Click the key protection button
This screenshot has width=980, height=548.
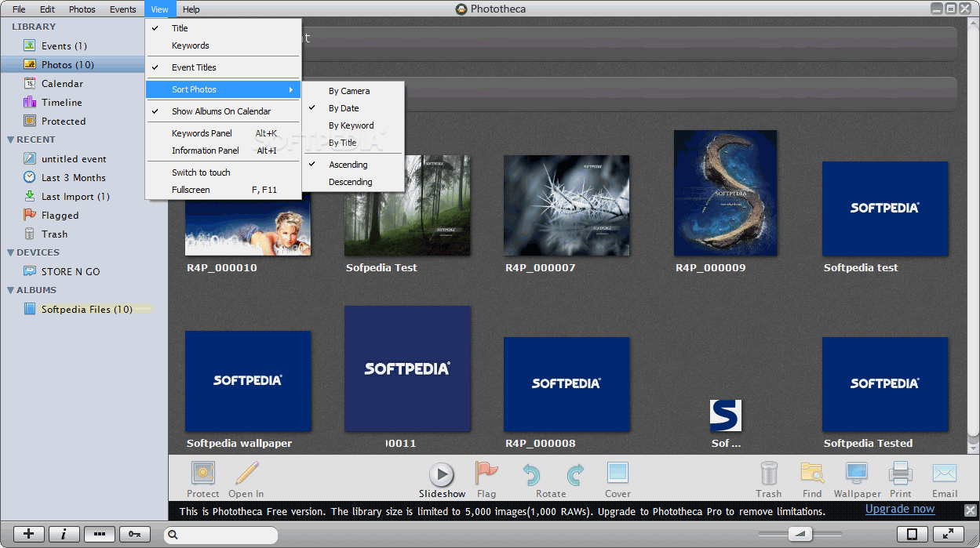click(x=134, y=534)
